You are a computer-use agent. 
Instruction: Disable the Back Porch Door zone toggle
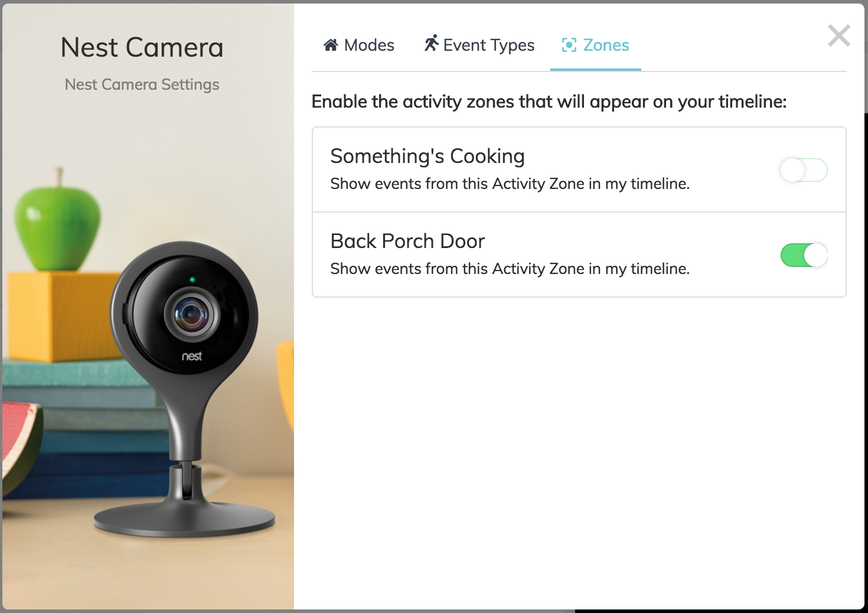click(804, 255)
